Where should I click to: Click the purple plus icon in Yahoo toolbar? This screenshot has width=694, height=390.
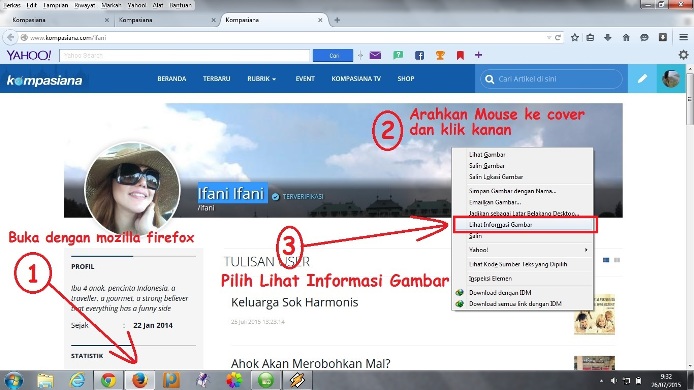pyautogui.click(x=478, y=55)
